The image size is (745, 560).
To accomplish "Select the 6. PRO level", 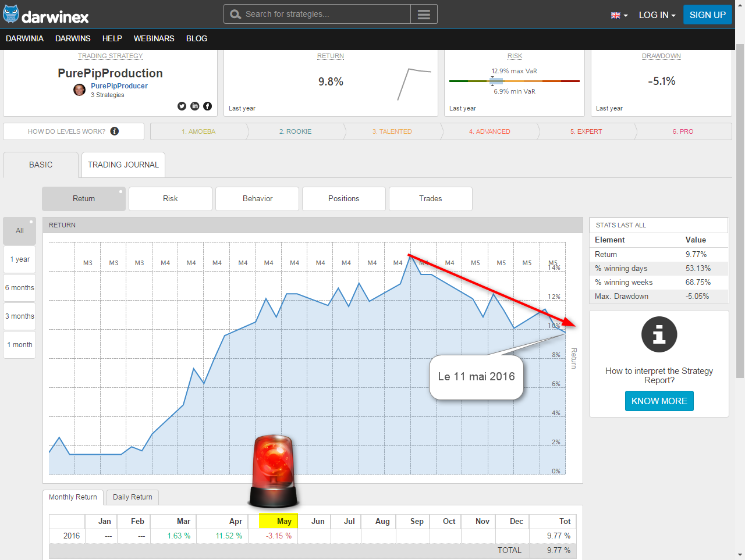I will (683, 131).
